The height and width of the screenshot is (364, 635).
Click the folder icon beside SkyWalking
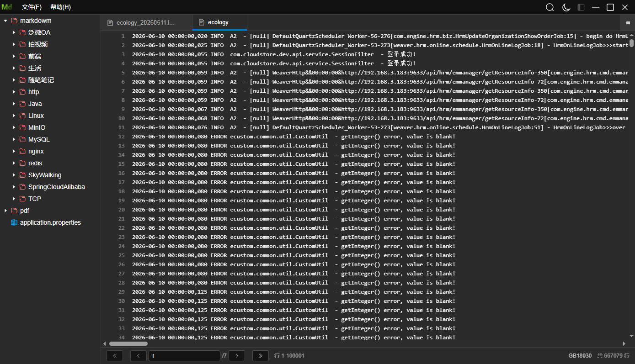(22, 175)
